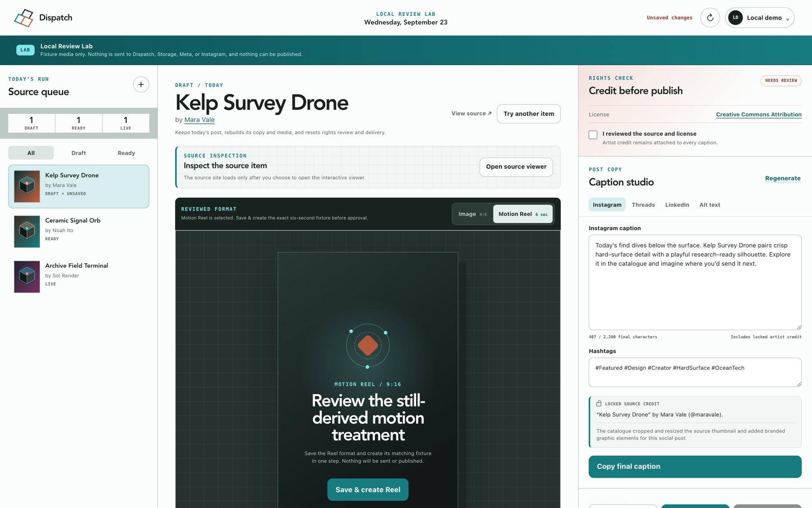Click the lock icon by Locked Source Credit

[x=599, y=403]
